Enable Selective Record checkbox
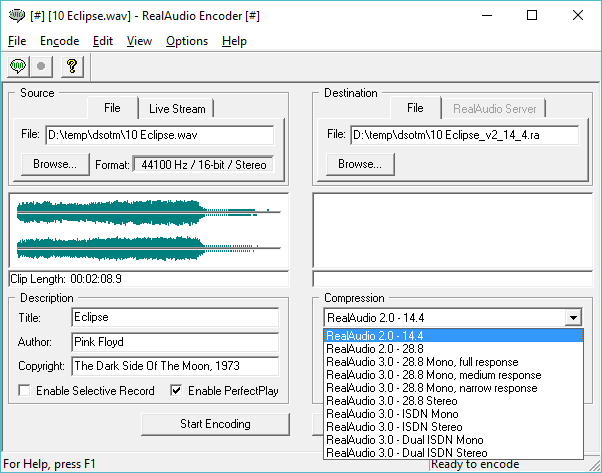Image resolution: width=602 pixels, height=473 pixels. [x=24, y=391]
